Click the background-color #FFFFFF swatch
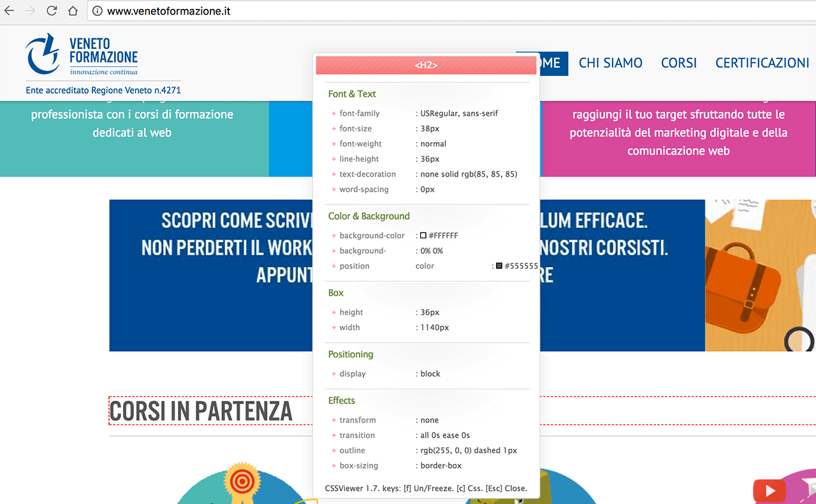816x504 pixels. point(423,236)
